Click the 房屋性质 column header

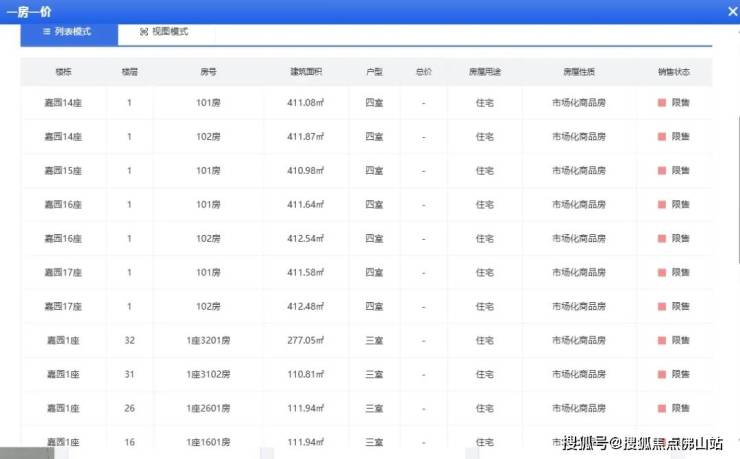point(579,72)
